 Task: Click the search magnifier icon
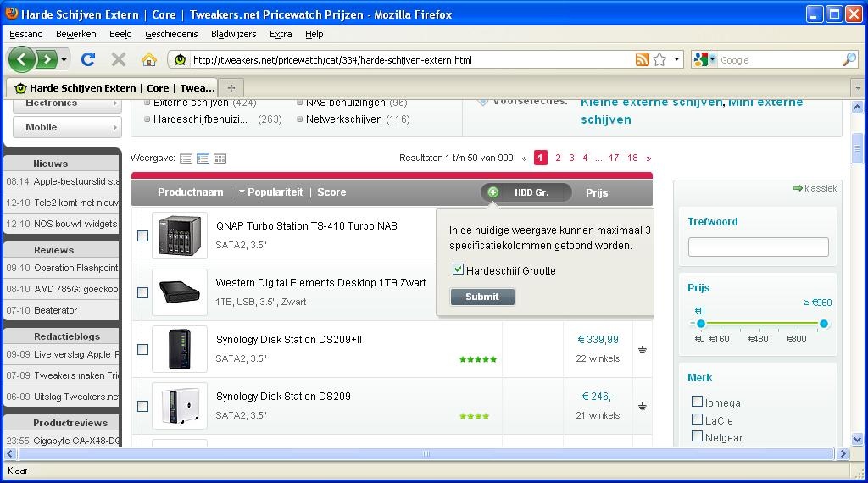coord(849,59)
